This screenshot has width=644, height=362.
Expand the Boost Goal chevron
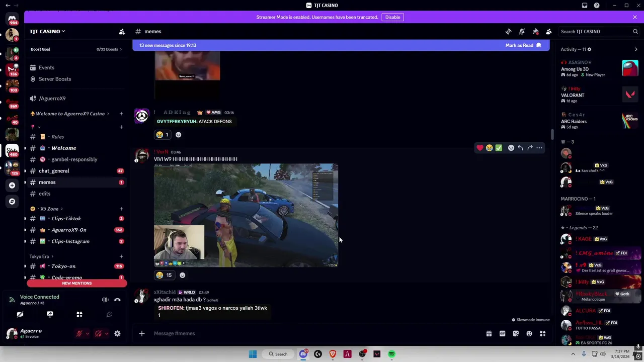(122, 49)
